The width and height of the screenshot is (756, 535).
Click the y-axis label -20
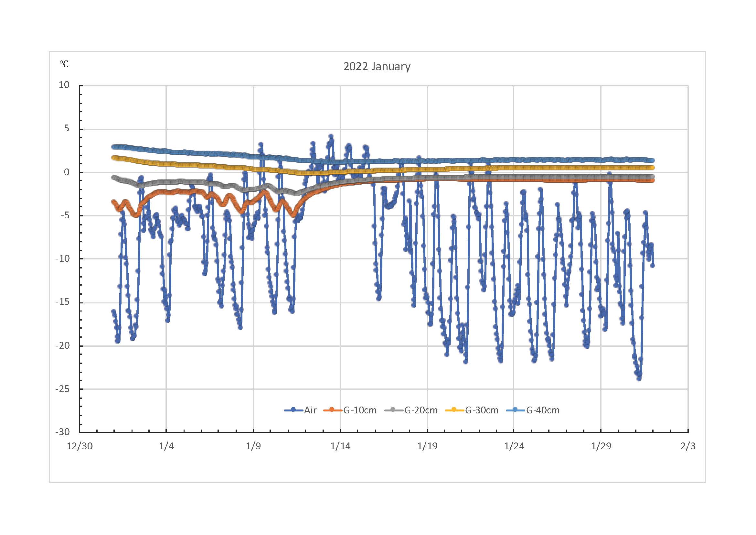coord(62,345)
